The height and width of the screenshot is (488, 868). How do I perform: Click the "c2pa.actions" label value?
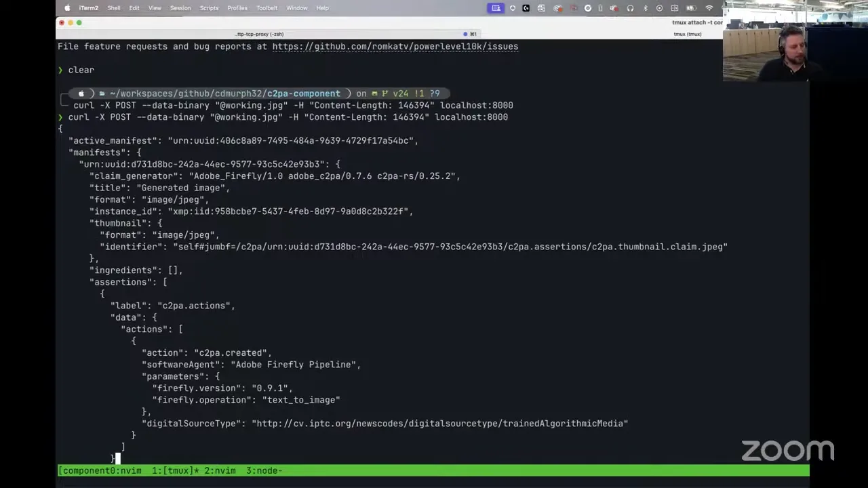pos(194,306)
